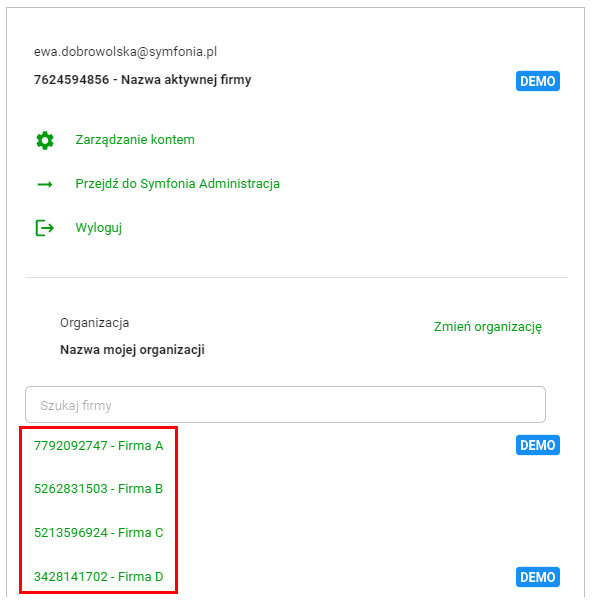Screen dimensions: 594x610
Task: Switch to 5262831503 - Firma B
Action: 98,489
